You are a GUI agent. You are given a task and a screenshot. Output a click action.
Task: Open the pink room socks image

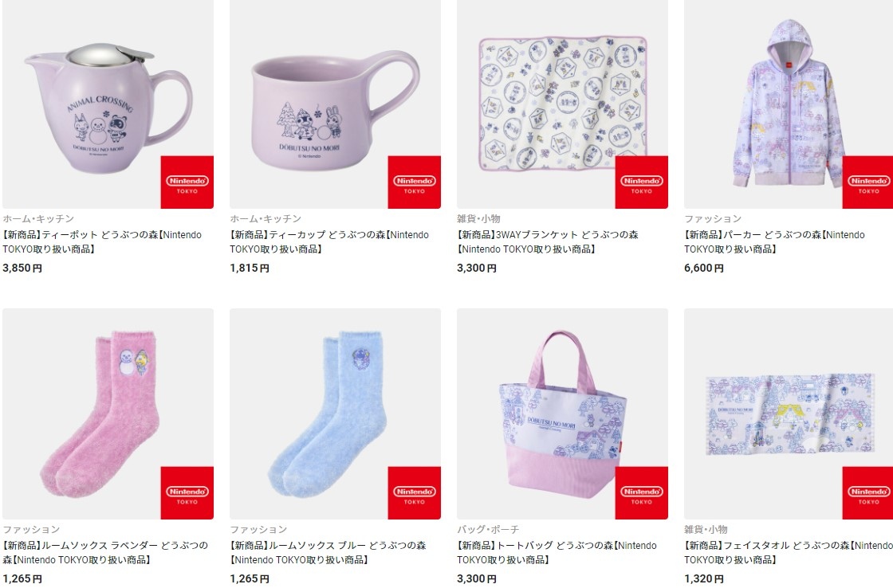click(x=108, y=414)
